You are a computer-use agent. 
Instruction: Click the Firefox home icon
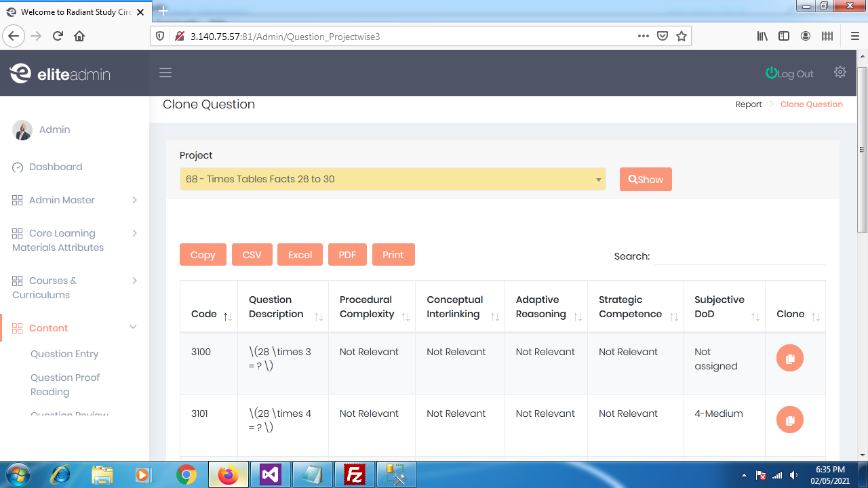click(79, 37)
